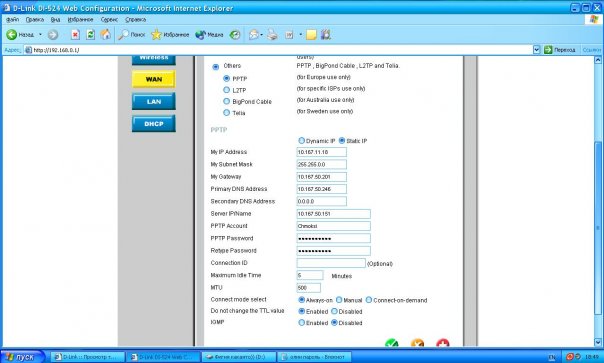Select the Telia radio button
604x363 pixels.
coord(226,113)
